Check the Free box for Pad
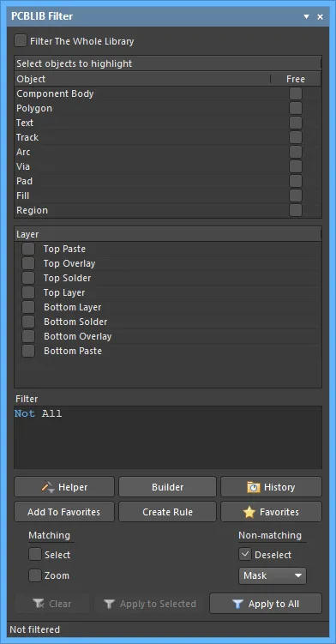Image resolution: width=336 pixels, height=644 pixels. click(296, 181)
